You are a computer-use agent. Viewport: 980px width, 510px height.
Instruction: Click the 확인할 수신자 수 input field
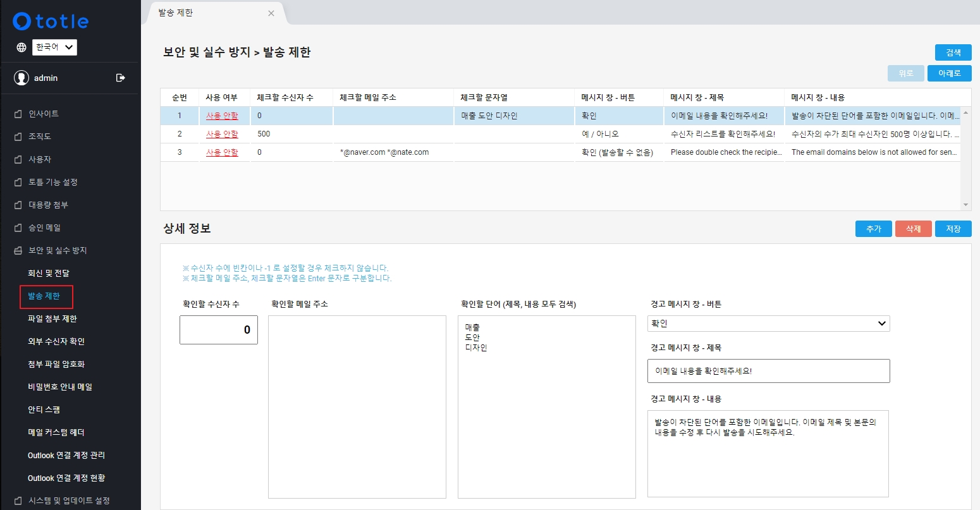tap(219, 330)
